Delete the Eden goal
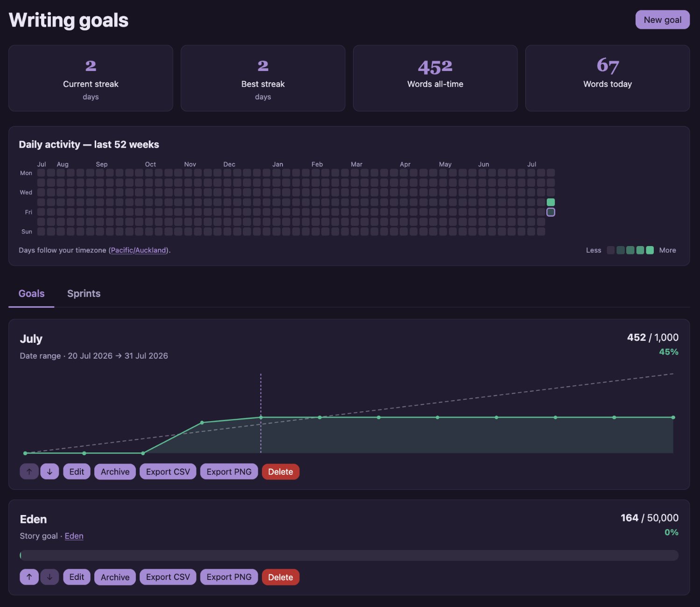Screen dimensions: 700x607 (280, 577)
